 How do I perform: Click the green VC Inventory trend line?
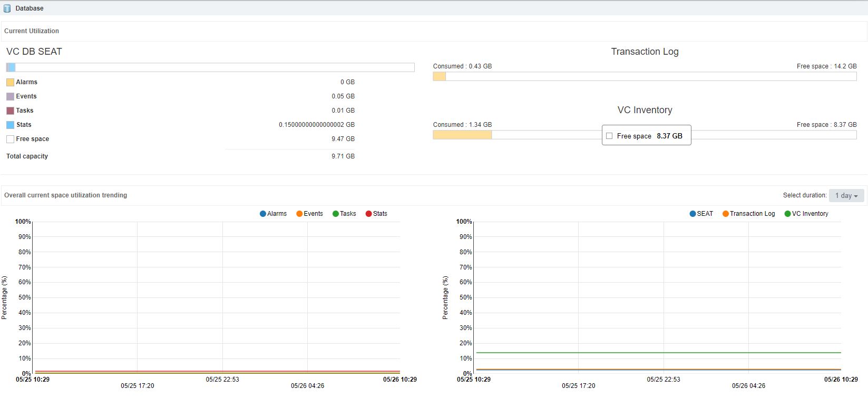tap(659, 353)
